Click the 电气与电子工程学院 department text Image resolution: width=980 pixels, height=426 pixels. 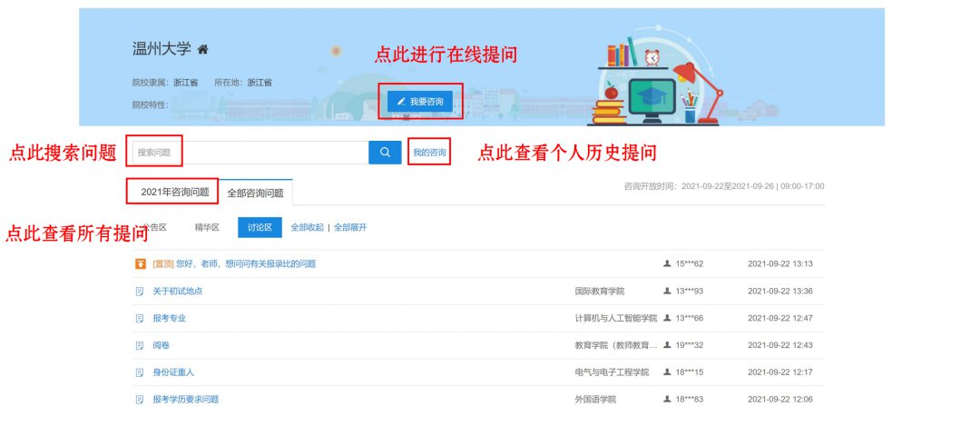pyautogui.click(x=612, y=372)
